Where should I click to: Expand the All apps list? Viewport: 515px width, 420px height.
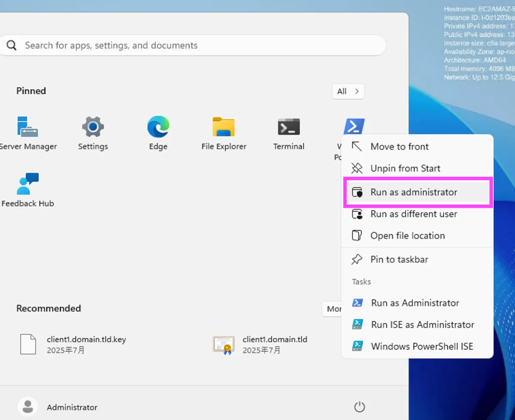[348, 91]
